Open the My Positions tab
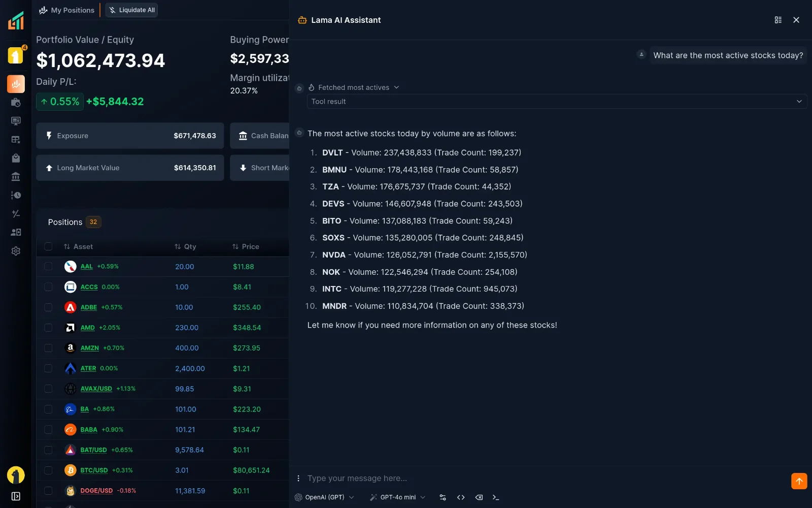The height and width of the screenshot is (508, 812). 67,10
